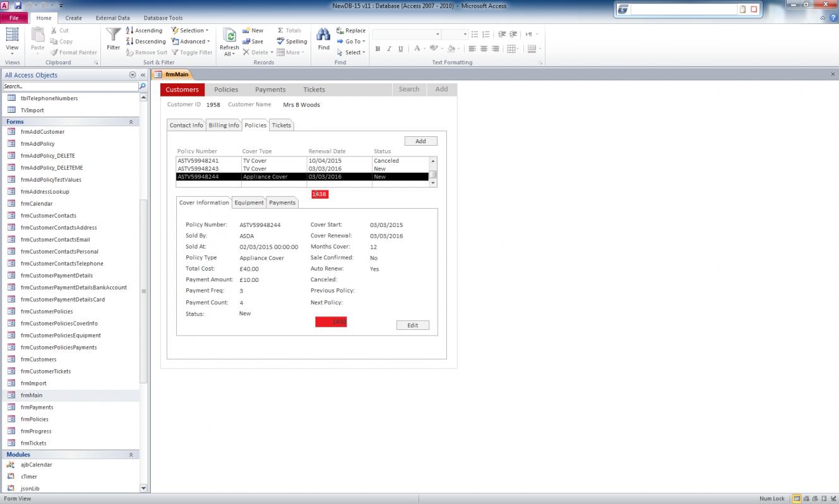Collapse the Forms group
839x504 pixels.
pos(131,122)
